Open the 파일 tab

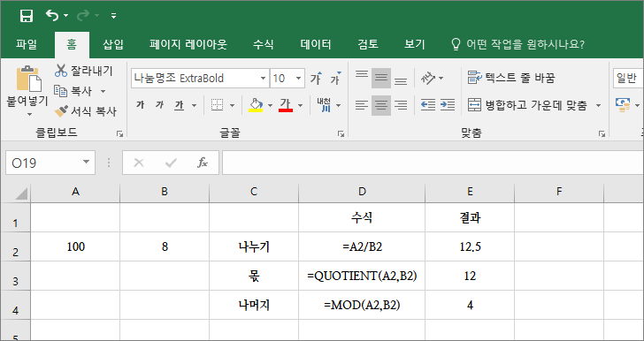27,44
